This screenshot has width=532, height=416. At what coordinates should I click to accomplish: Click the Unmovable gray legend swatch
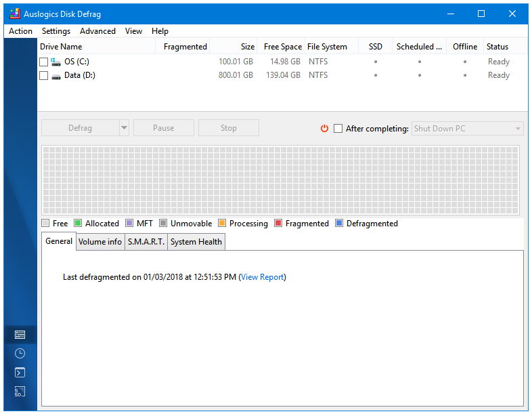[x=163, y=223]
